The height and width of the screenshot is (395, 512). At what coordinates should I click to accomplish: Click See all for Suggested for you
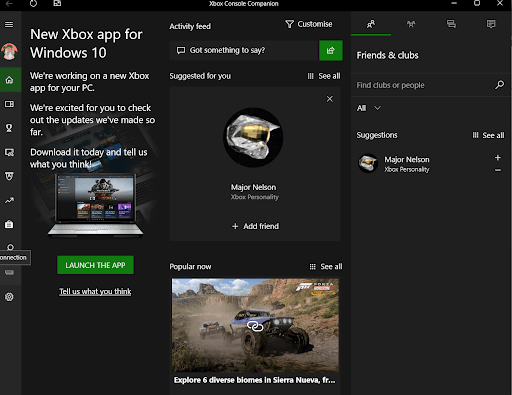(x=324, y=76)
